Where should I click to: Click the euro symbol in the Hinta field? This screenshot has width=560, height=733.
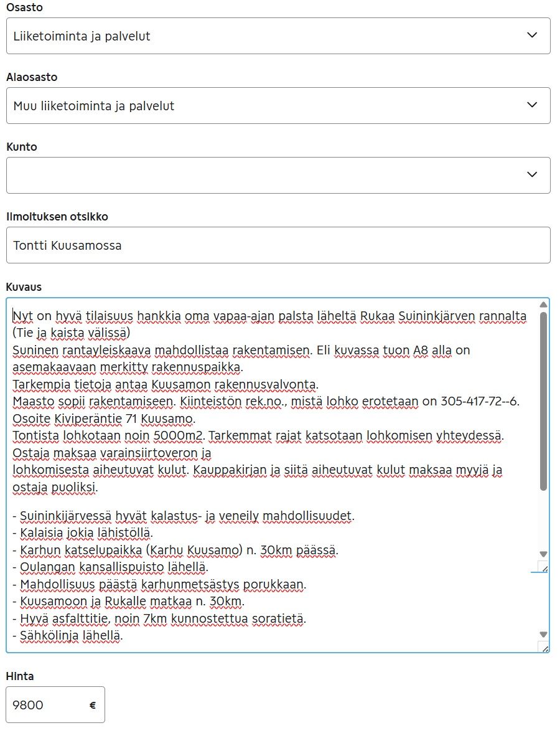pos(93,705)
